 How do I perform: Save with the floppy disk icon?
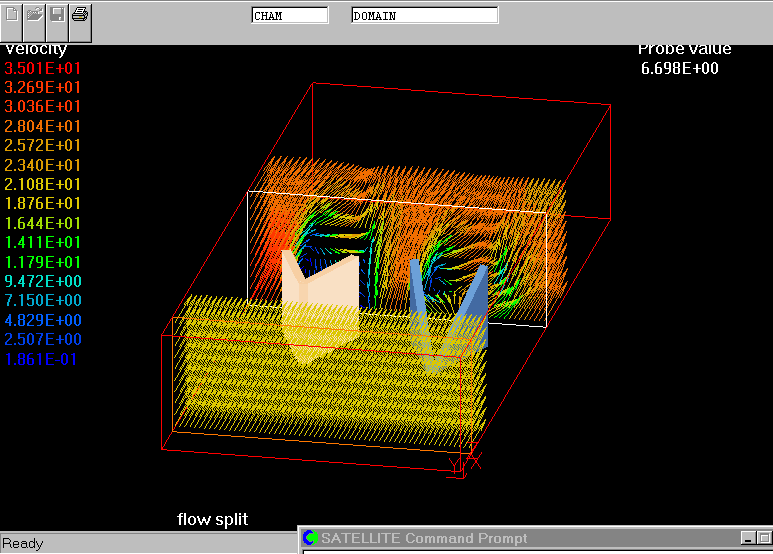click(x=58, y=15)
